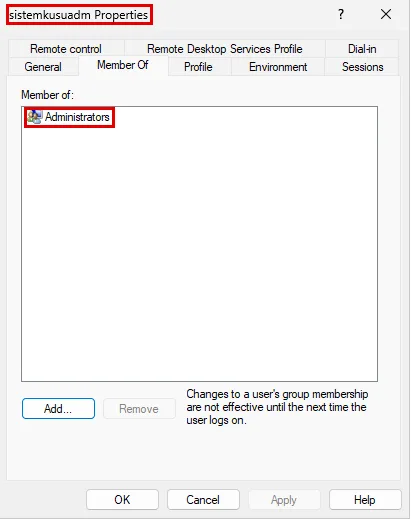Confirm with the OK button

point(122,500)
